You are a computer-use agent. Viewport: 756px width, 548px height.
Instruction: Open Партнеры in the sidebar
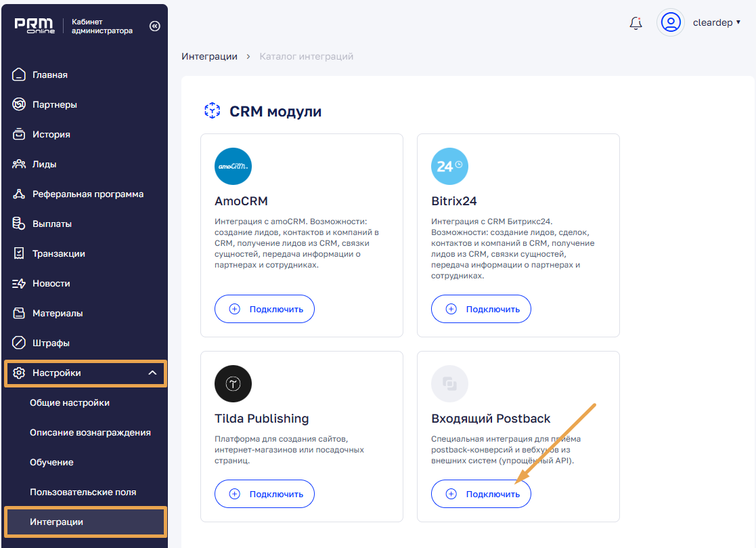pyautogui.click(x=54, y=105)
